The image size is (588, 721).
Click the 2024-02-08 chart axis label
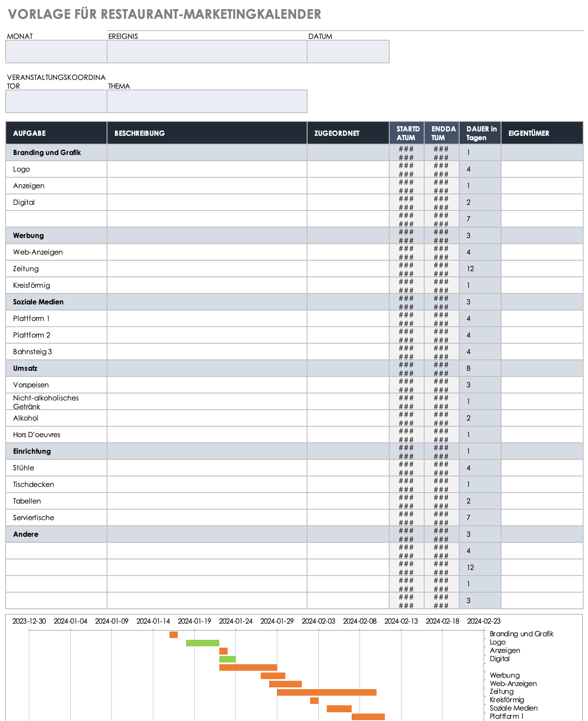[360, 621]
